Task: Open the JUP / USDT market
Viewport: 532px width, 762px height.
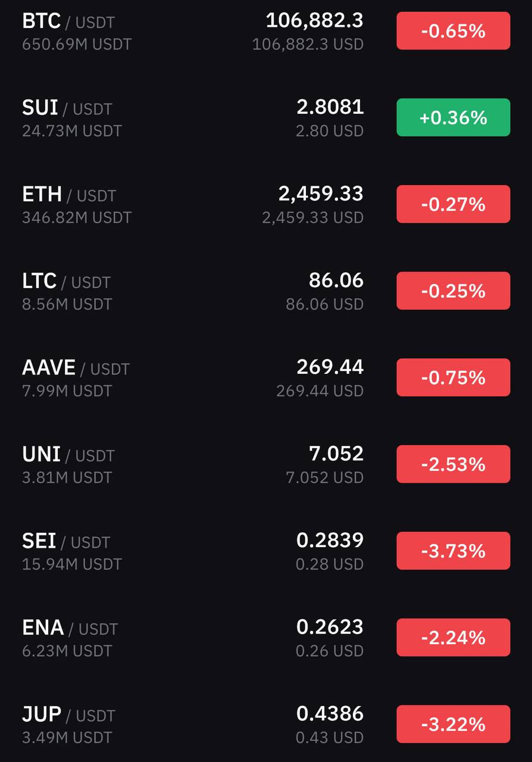Action: pyautogui.click(x=266, y=724)
